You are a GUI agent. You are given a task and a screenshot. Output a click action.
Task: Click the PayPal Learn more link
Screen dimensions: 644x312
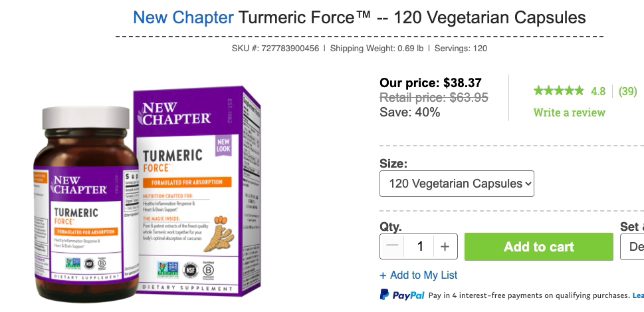tap(637, 295)
